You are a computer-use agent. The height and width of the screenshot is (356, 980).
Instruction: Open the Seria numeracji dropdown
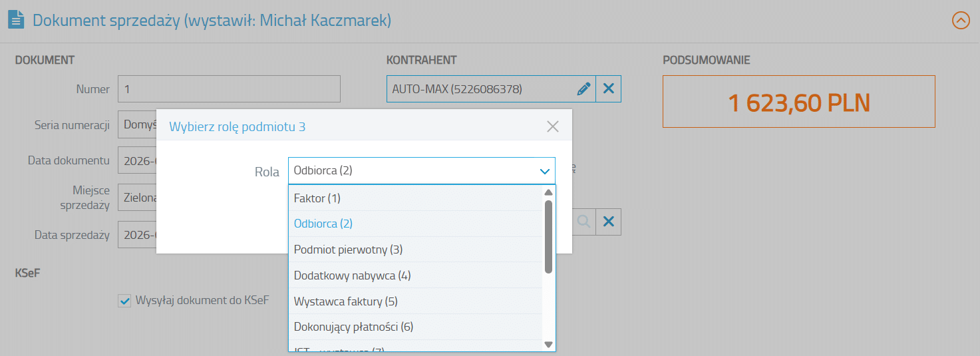[137, 124]
